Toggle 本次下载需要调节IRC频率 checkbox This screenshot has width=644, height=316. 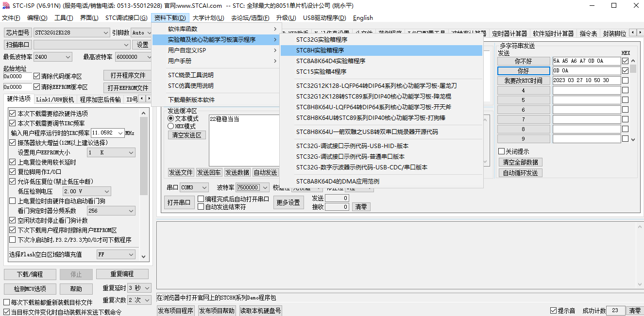(x=13, y=123)
